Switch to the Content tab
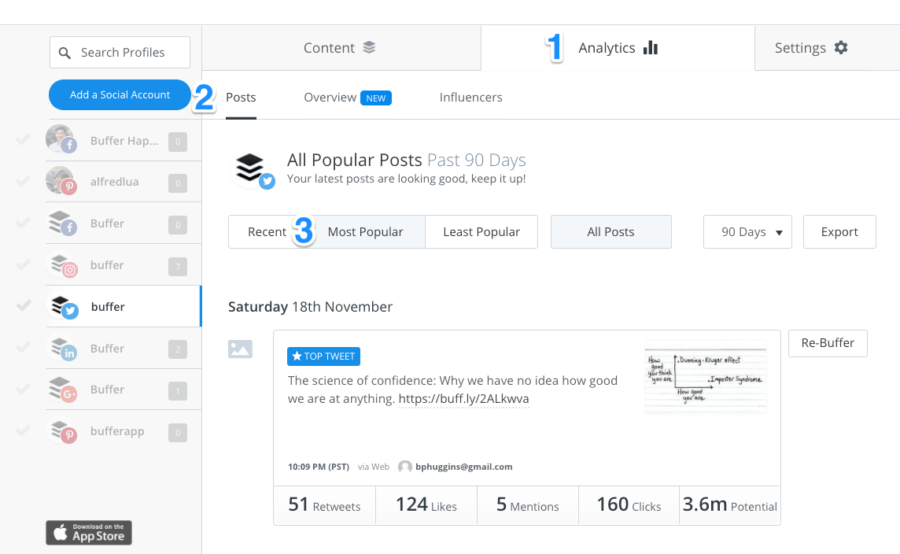The width and height of the screenshot is (900, 554). coord(341,48)
